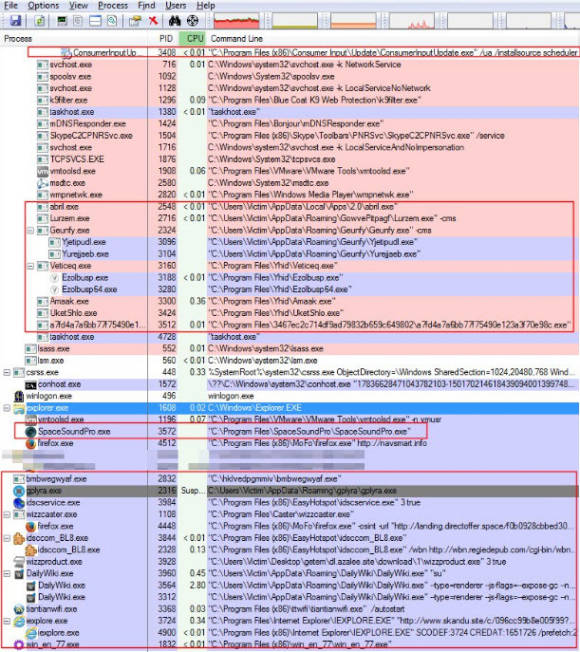Collapse the Veticeq.exe process tree
This screenshot has width=580, height=652.
click(x=30, y=266)
